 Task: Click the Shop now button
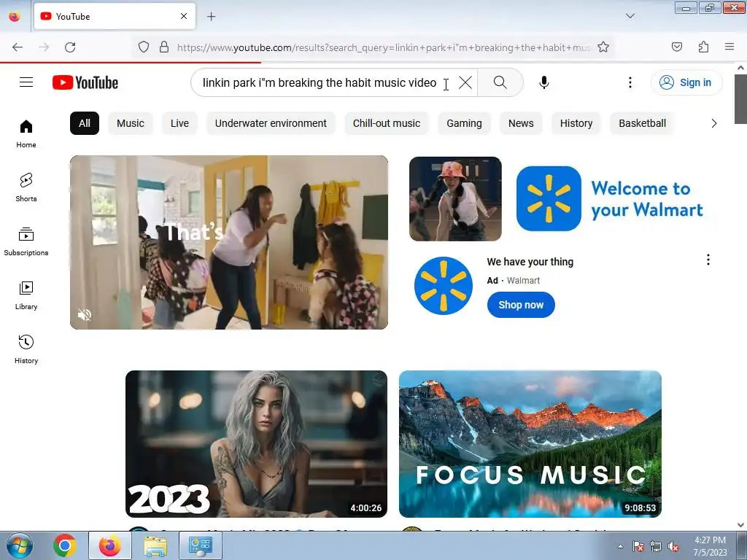point(521,305)
